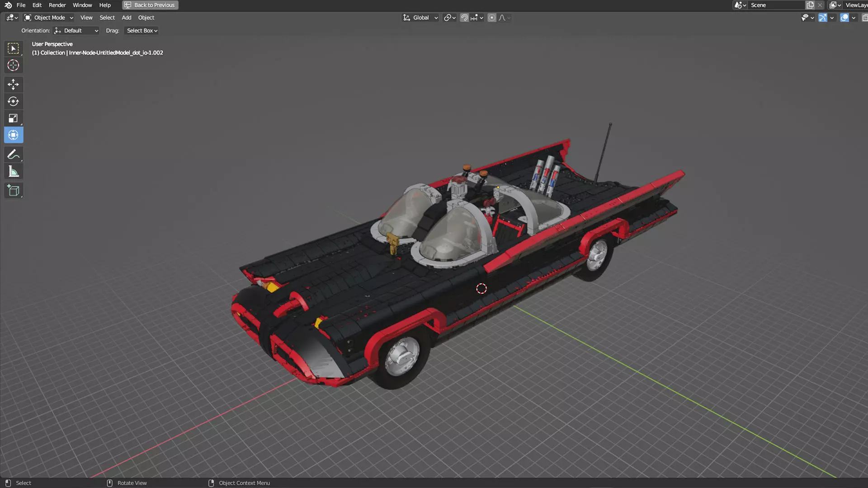Open the viewport Object menu
Screen dimensions: 868x488
(x=146, y=18)
